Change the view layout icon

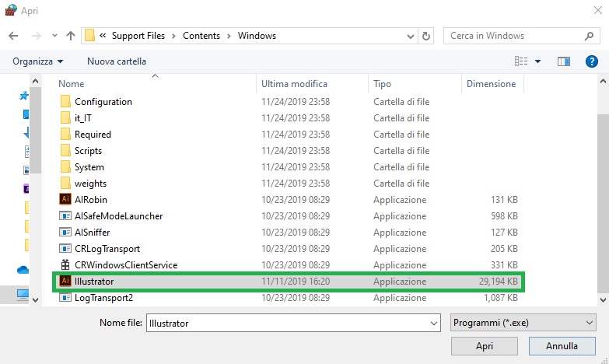click(521, 61)
